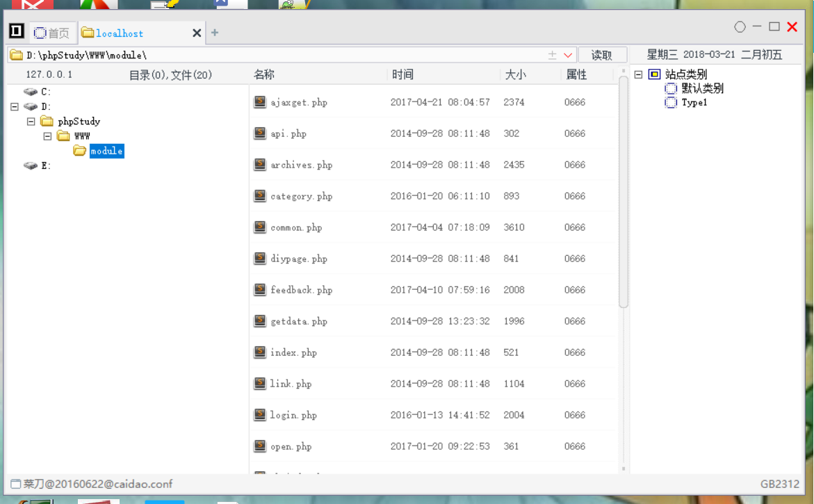The image size is (814, 504).
Task: Click the 读取 button
Action: 602,55
